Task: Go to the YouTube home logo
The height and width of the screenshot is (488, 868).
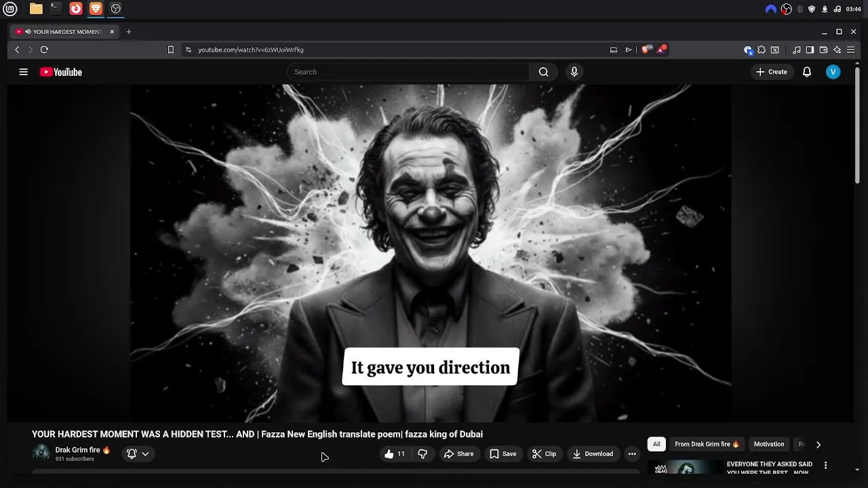Action: 61,72
